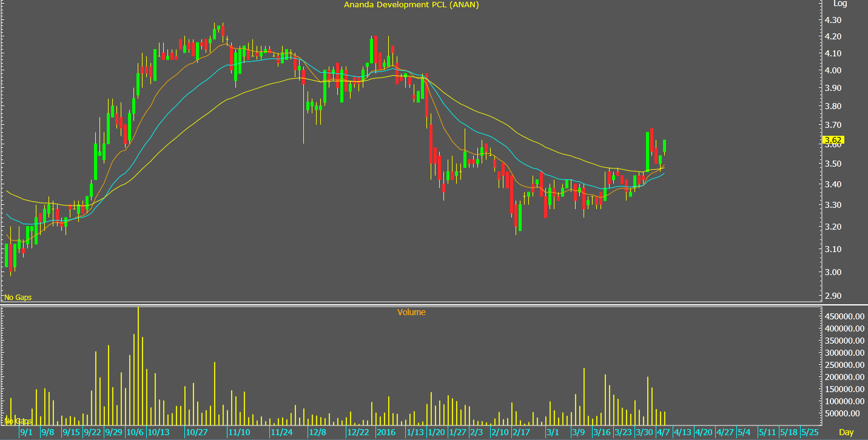The height and width of the screenshot is (440, 868).
Task: Select the 5/4 date on time axis
Action: point(744,433)
